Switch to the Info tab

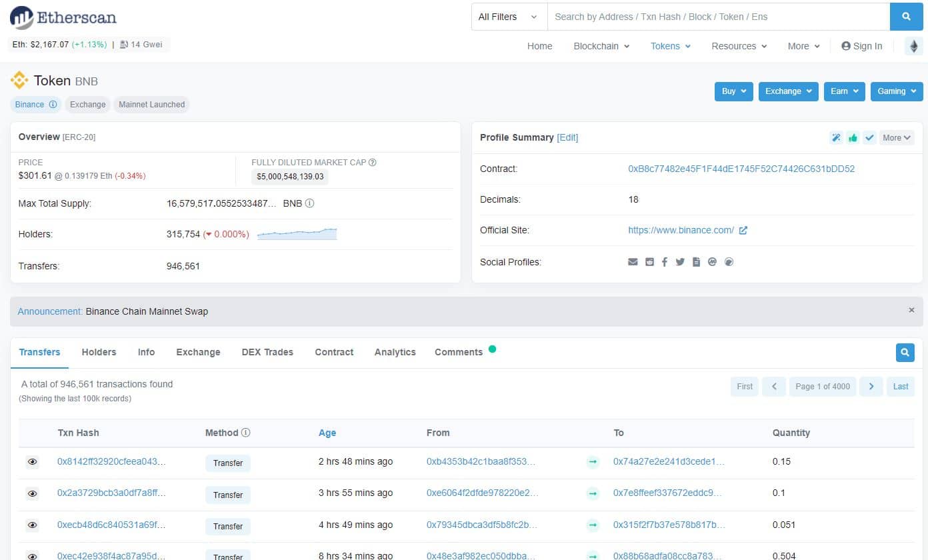146,352
